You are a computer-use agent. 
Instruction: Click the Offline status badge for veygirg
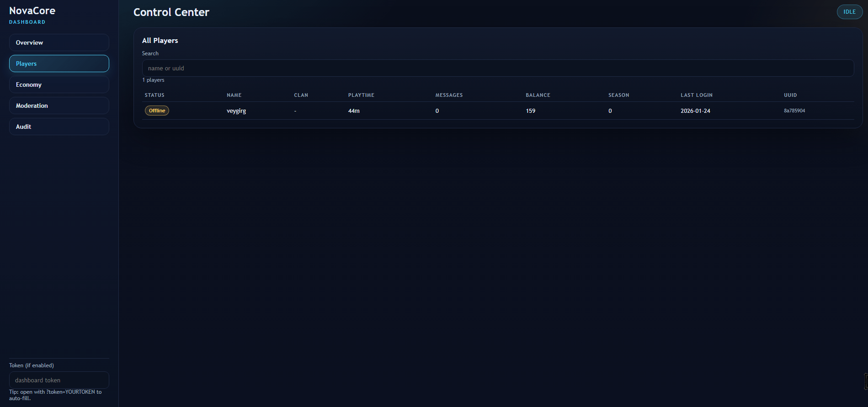coord(157,111)
